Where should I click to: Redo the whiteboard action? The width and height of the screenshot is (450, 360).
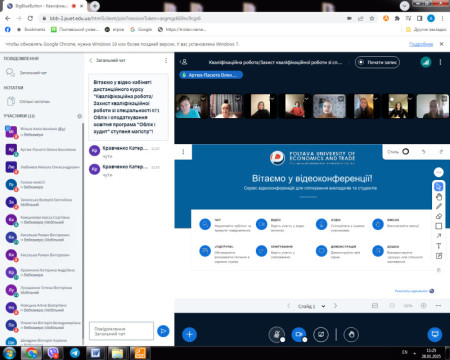pyautogui.click(x=441, y=152)
